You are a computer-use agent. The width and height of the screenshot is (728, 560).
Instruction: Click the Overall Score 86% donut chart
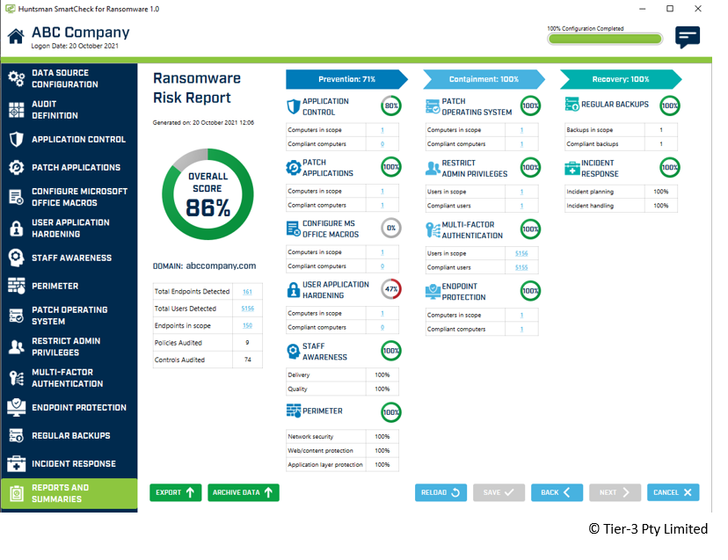point(207,194)
